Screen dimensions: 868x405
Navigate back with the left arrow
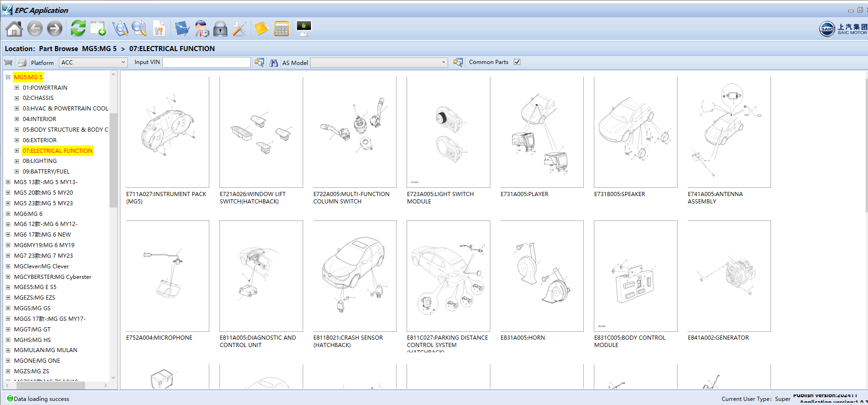(x=35, y=29)
